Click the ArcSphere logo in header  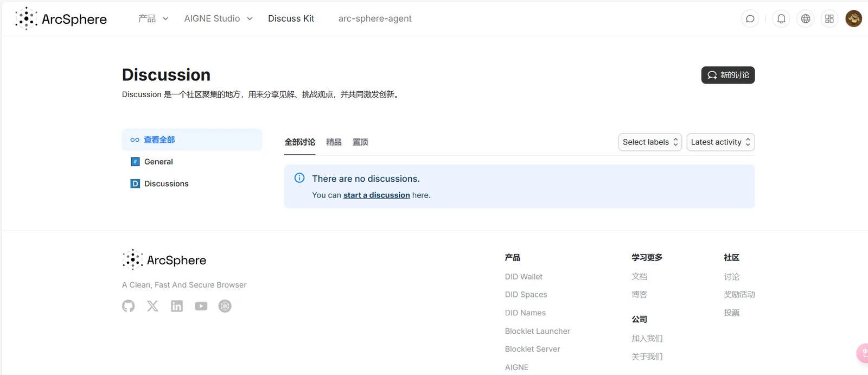click(61, 19)
